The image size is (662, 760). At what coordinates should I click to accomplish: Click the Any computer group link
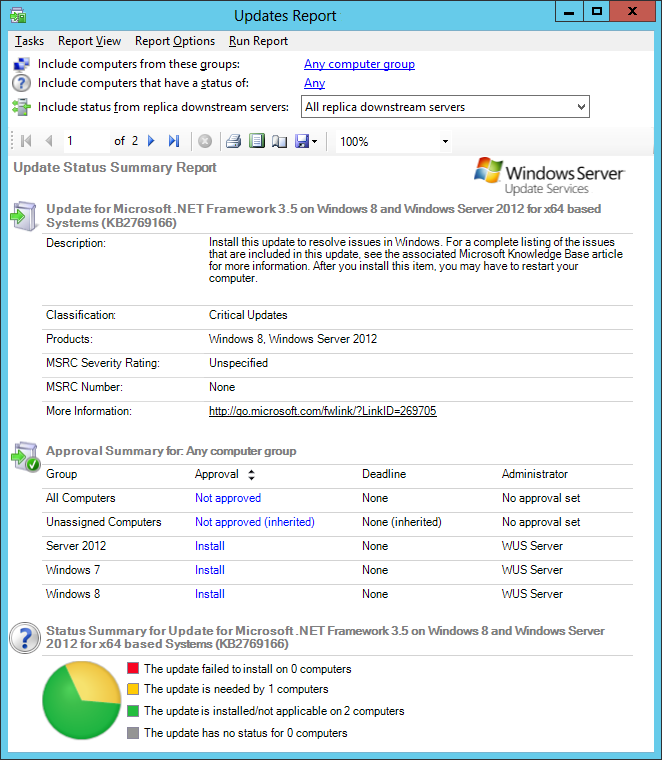point(359,64)
